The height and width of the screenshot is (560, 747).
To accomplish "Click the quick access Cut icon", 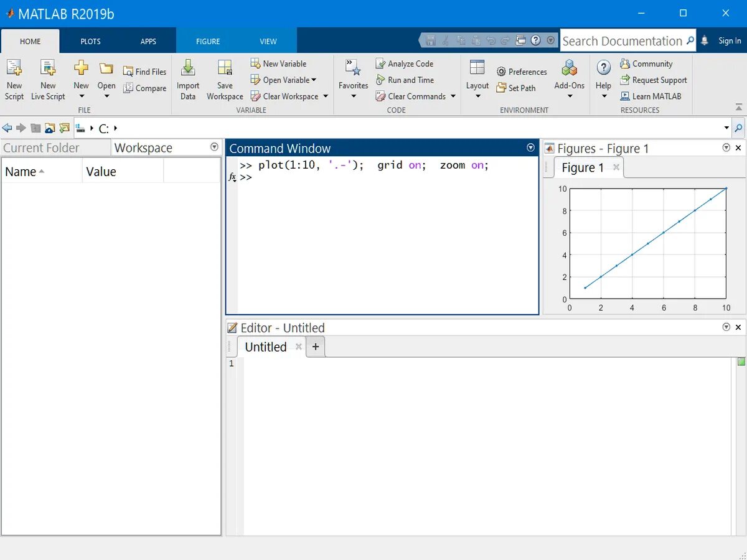I will coord(446,40).
